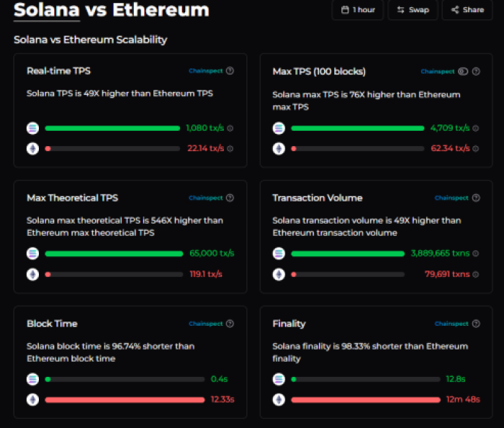Click the green Solana 1,080 tx/s bar

pyautogui.click(x=112, y=129)
